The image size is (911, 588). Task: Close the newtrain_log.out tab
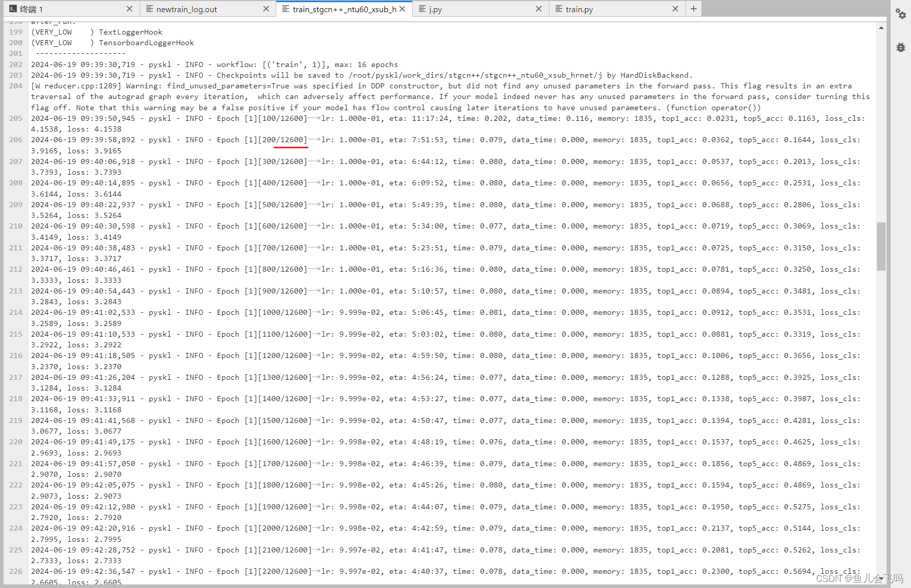[266, 9]
